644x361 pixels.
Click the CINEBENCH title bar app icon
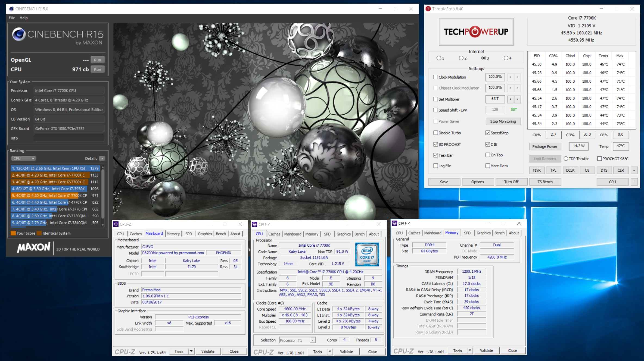click(11, 9)
